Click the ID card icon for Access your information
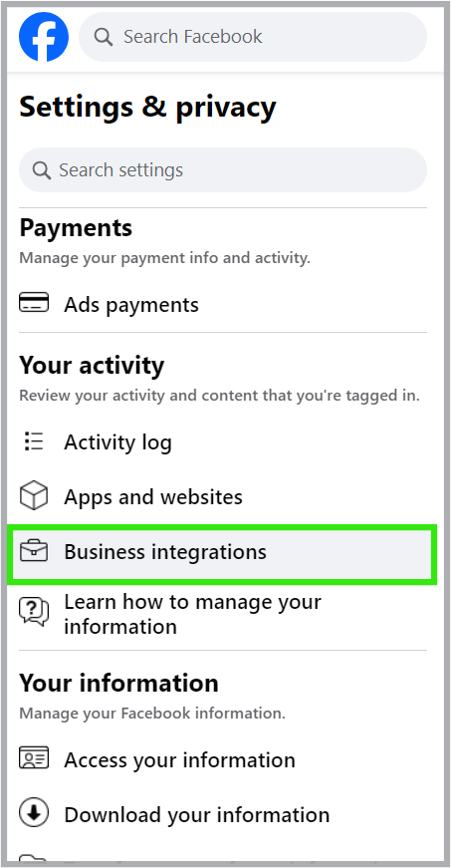 34,757
